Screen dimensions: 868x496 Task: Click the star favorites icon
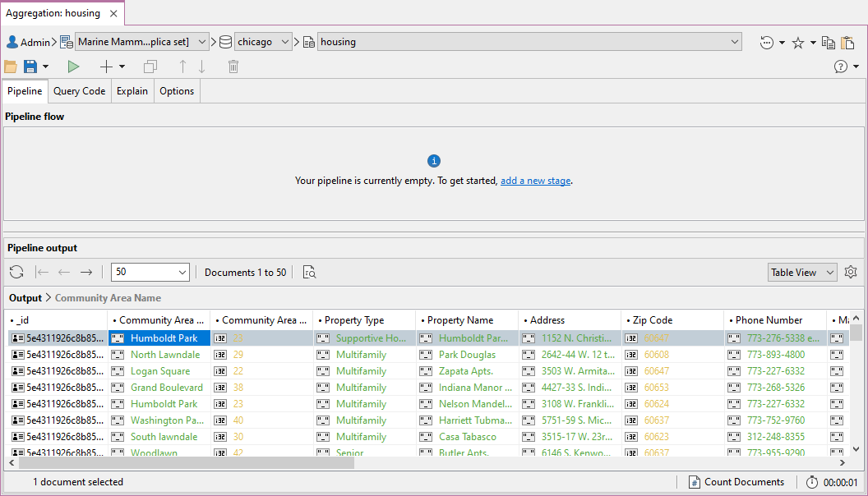(797, 43)
